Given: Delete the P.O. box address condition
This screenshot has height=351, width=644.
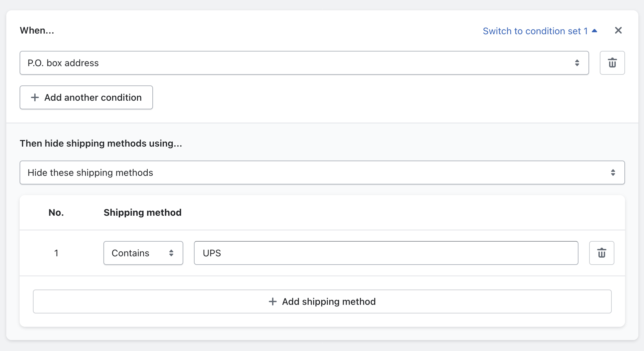Looking at the screenshot, I should tap(612, 63).
